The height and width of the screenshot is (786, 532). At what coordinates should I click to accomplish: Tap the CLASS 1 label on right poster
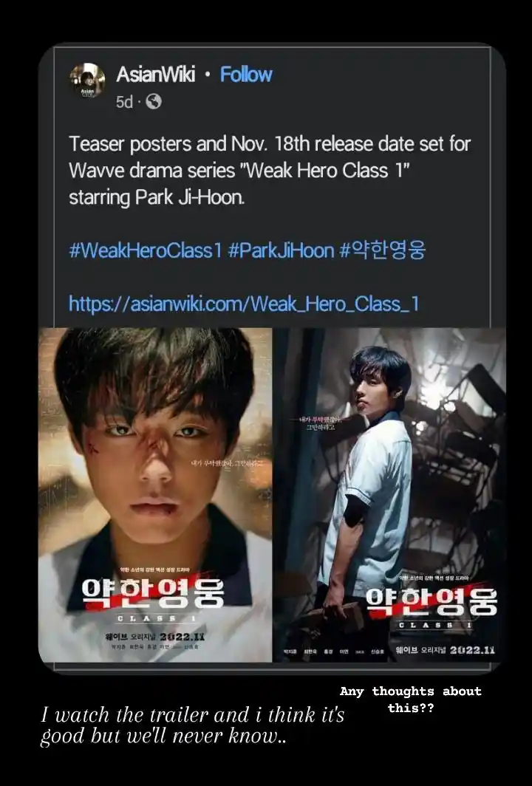coord(435,625)
